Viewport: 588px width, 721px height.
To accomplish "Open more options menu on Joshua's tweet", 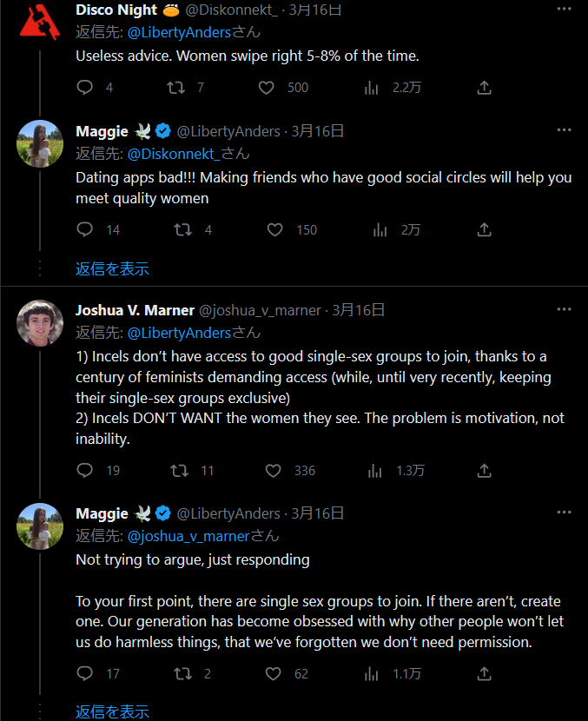I will point(564,309).
